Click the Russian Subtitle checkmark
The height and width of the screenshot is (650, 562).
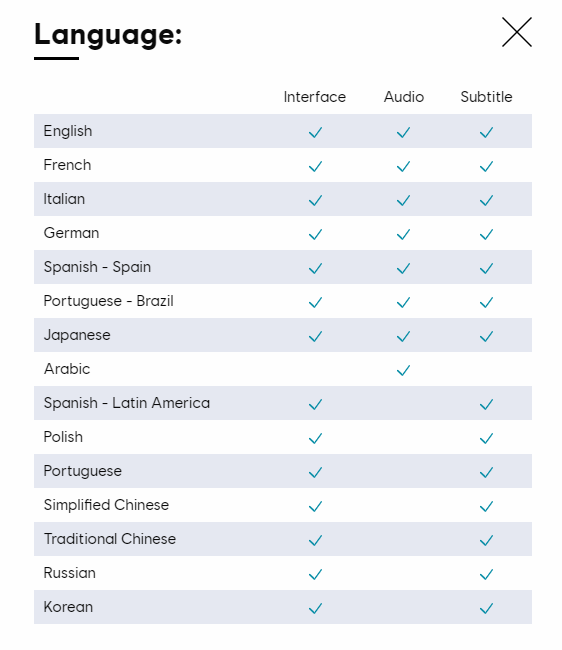click(486, 575)
